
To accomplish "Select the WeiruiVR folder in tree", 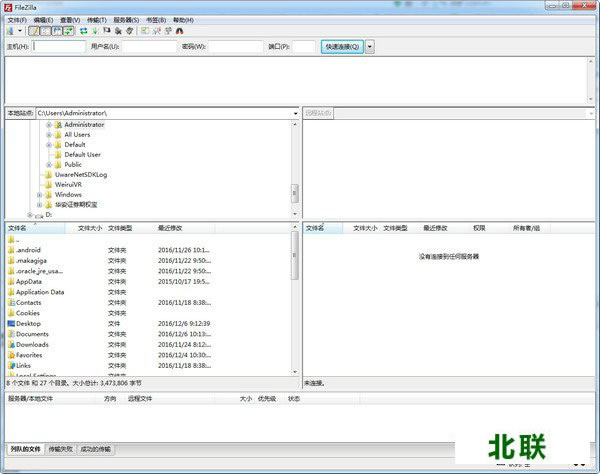I will tap(68, 184).
